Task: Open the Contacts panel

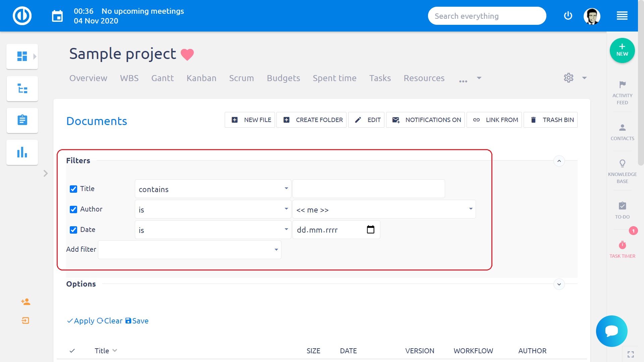Action: pyautogui.click(x=622, y=131)
